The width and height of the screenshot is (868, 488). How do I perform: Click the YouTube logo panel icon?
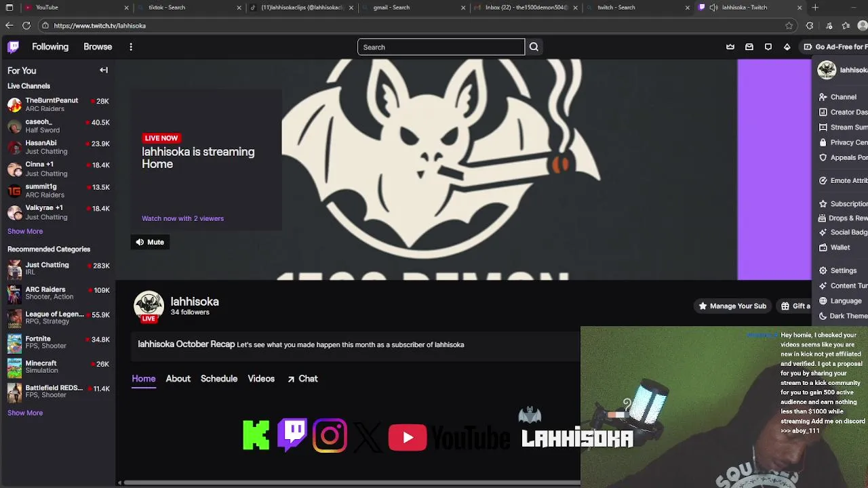pos(449,438)
